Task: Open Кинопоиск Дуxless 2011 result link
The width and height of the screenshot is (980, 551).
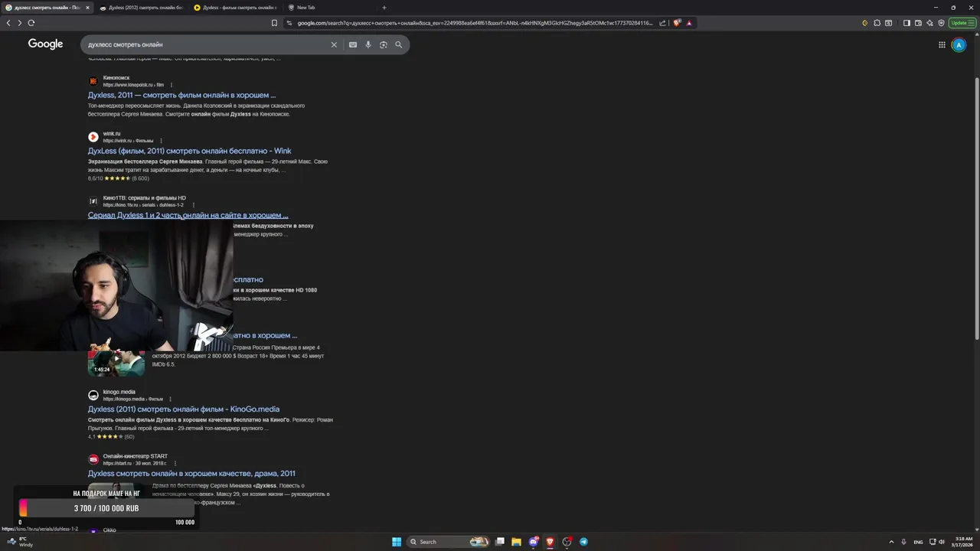Action: (181, 95)
